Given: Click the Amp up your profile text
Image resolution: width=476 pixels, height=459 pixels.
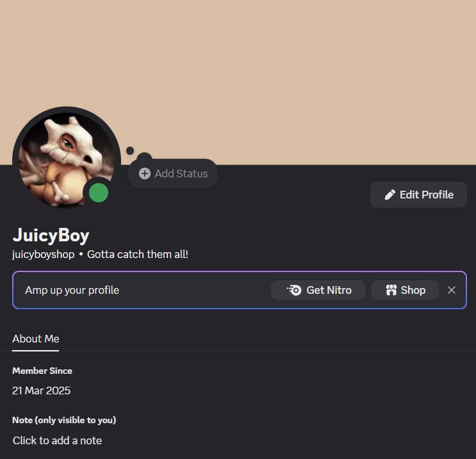Looking at the screenshot, I should (x=72, y=290).
